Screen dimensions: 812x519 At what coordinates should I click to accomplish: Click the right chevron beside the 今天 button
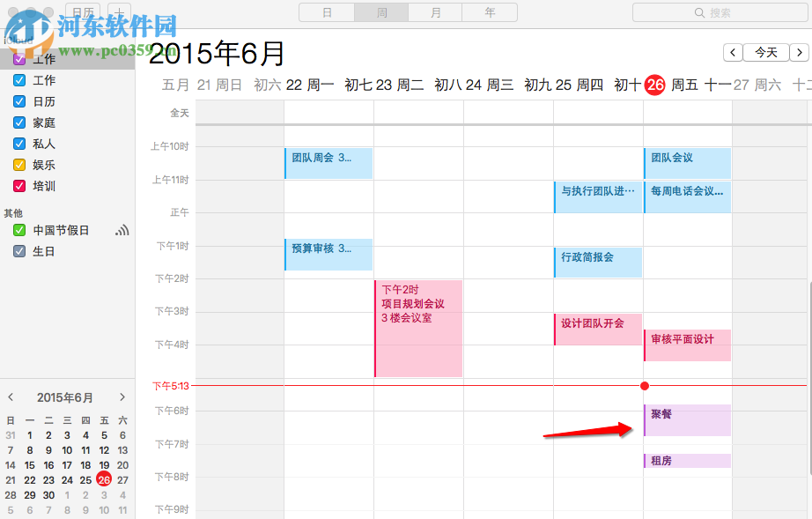point(800,52)
